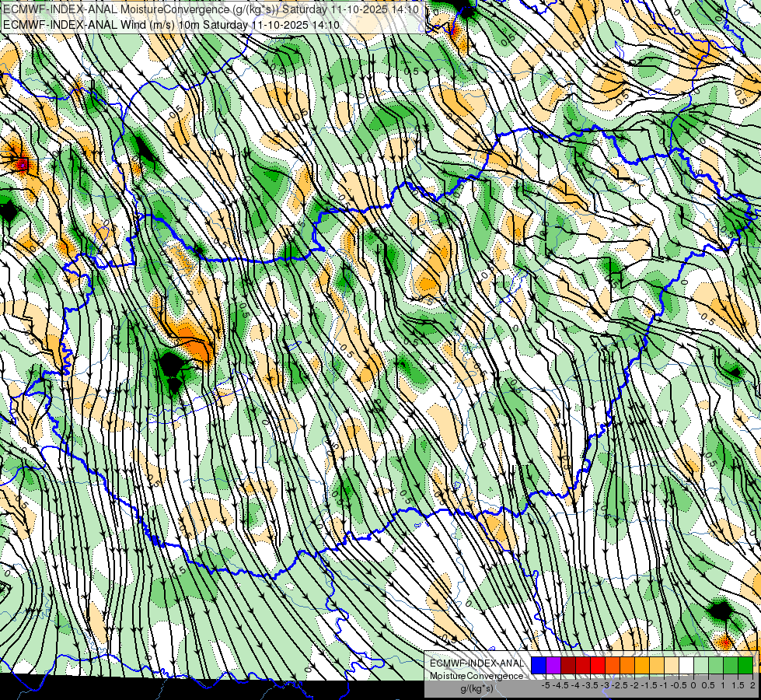Viewport: 761px width, 700px height.
Task: Click the legend tick label '-1.5'
Action: pyautogui.click(x=649, y=685)
